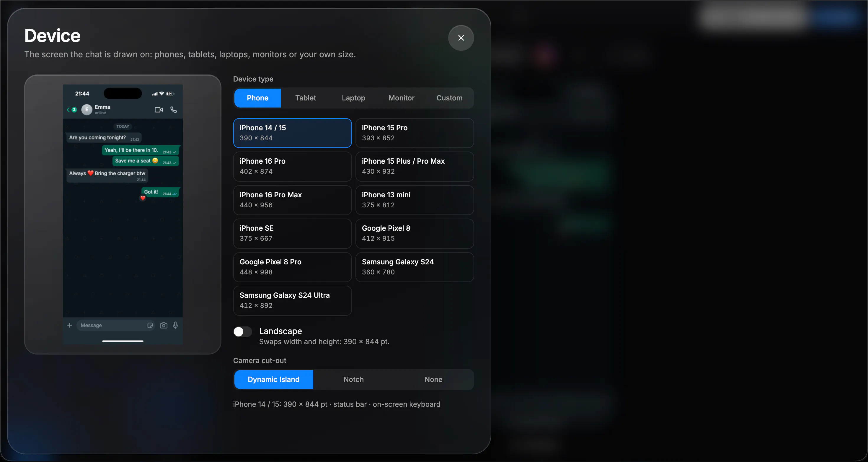The height and width of the screenshot is (462, 868).
Task: Pick the Google Pixel 8 Pro preset
Action: tap(292, 267)
